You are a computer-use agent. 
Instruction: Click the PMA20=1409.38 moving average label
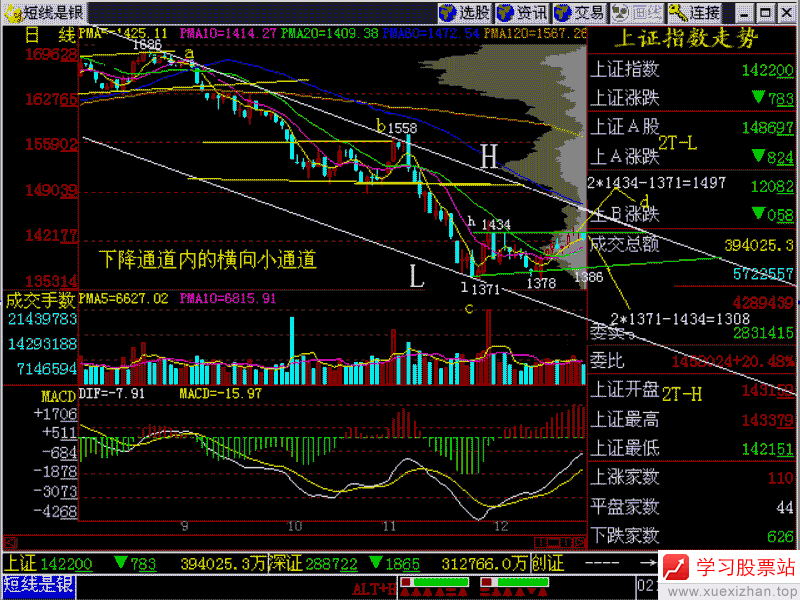(330, 34)
